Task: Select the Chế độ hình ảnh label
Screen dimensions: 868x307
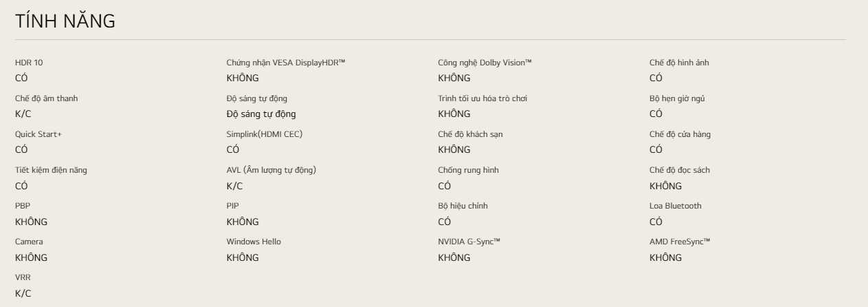Action: (x=679, y=63)
